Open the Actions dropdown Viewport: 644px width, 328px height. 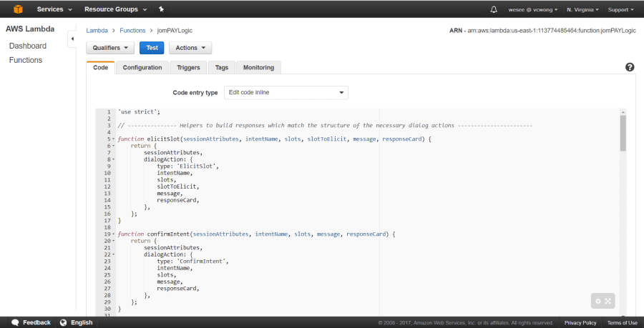(x=190, y=48)
